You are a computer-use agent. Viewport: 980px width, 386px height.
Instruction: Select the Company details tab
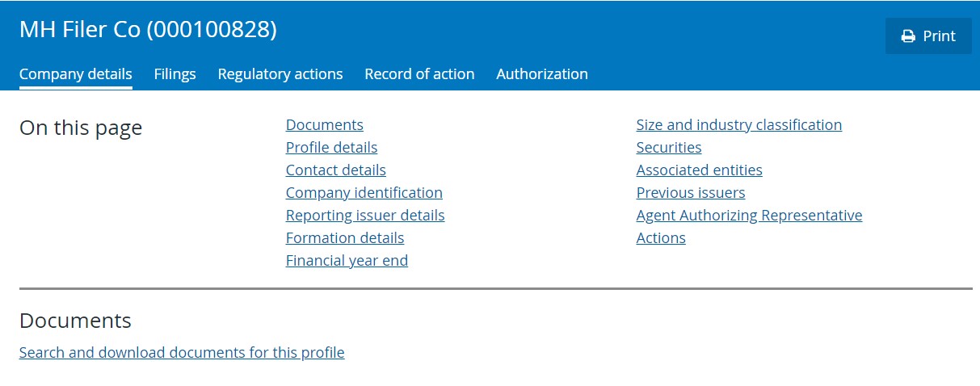click(x=76, y=74)
